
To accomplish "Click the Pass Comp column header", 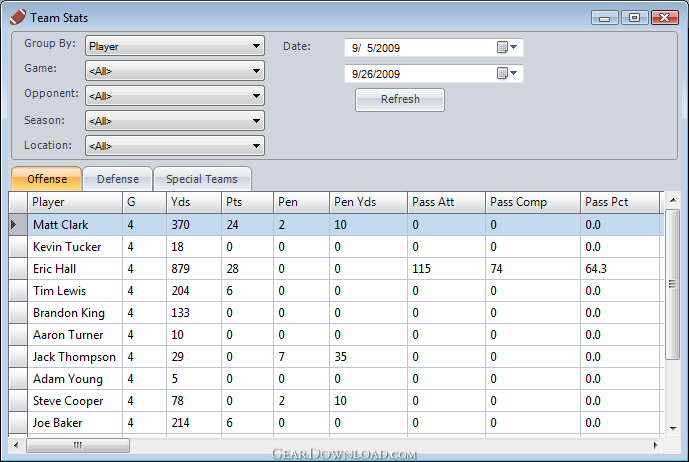I will pyautogui.click(x=533, y=202).
